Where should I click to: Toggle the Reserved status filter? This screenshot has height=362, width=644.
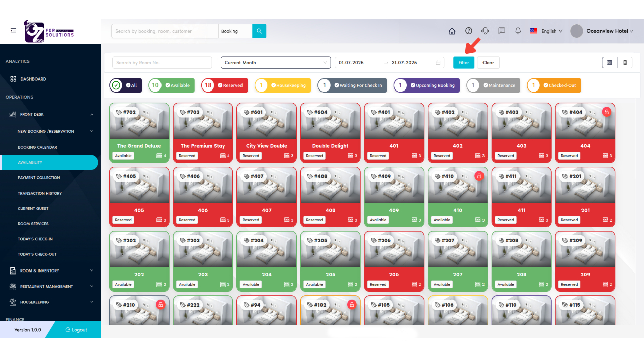coord(224,85)
